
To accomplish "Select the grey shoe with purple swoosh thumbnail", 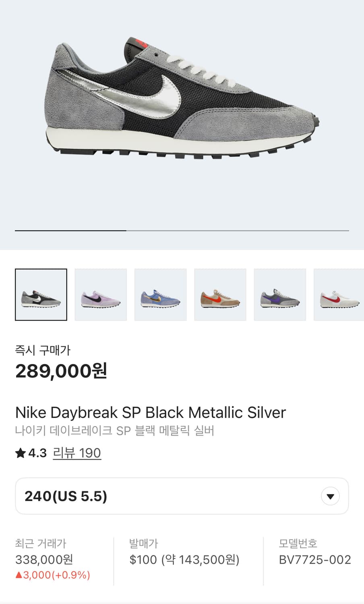I will 280,295.
